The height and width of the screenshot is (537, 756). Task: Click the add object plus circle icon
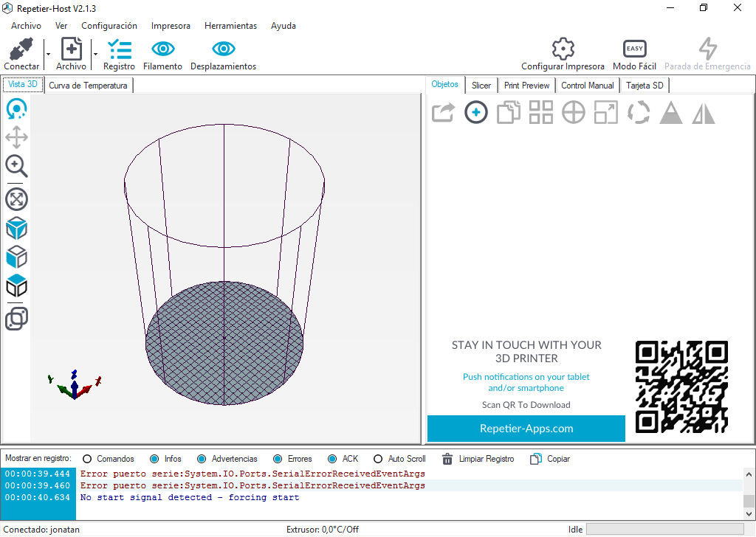476,113
